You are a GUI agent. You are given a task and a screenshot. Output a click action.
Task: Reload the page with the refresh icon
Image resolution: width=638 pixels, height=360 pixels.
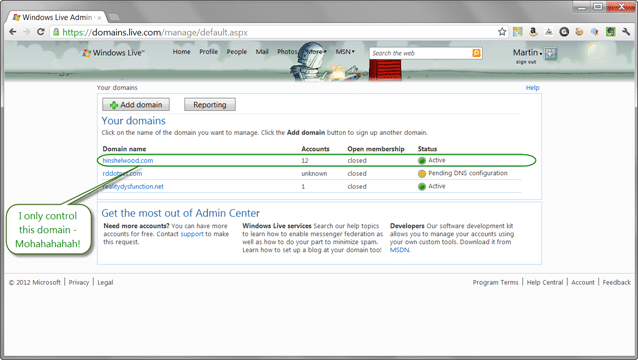(x=41, y=32)
